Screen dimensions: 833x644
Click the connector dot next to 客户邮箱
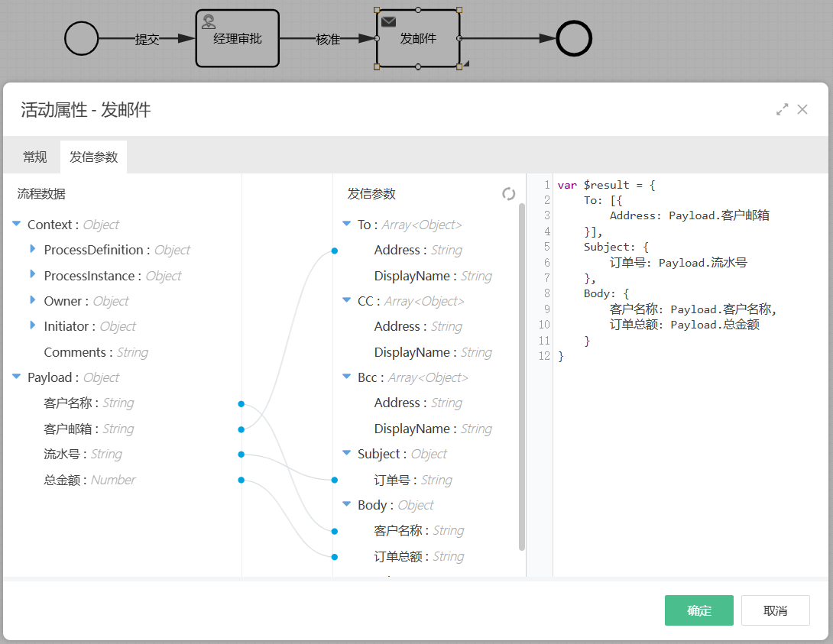coord(241,429)
